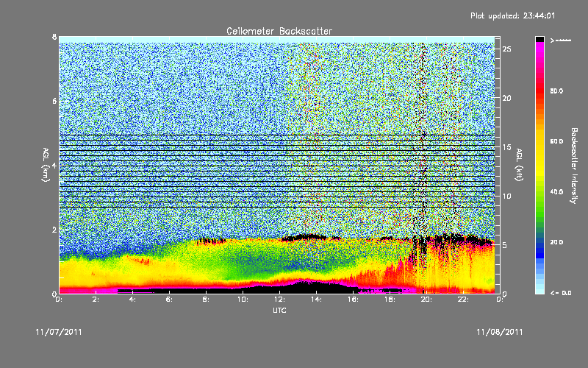This screenshot has height=368, width=588.
Task: Click the "6:" UTC hour tick label
Action: 170,300
